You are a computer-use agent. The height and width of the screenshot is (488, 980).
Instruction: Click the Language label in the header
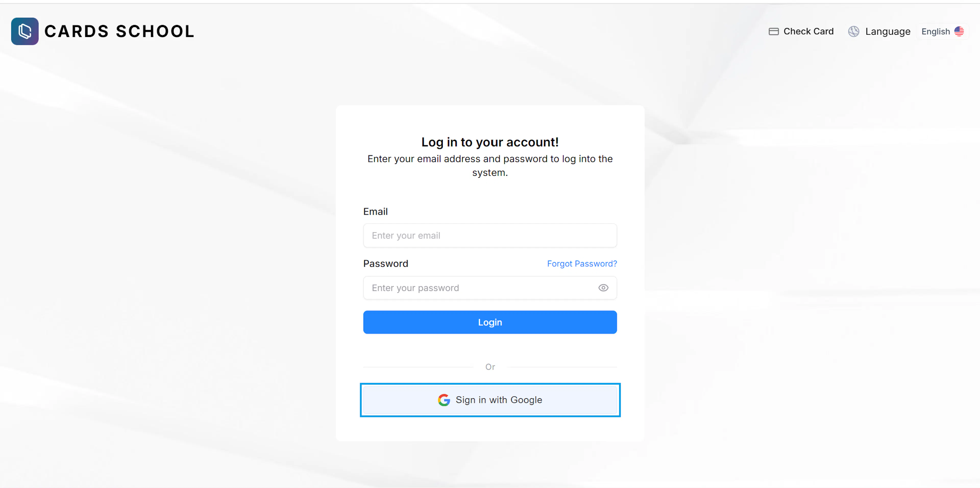pyautogui.click(x=888, y=32)
